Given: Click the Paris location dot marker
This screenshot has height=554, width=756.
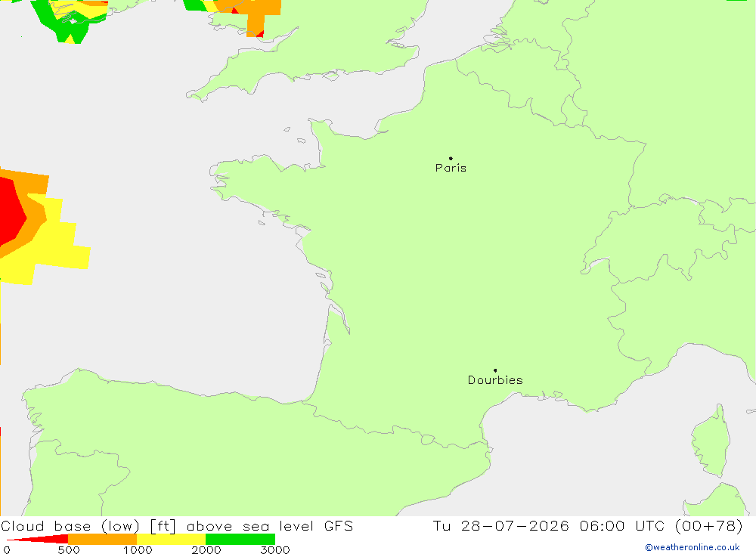Looking at the screenshot, I should click(x=451, y=158).
